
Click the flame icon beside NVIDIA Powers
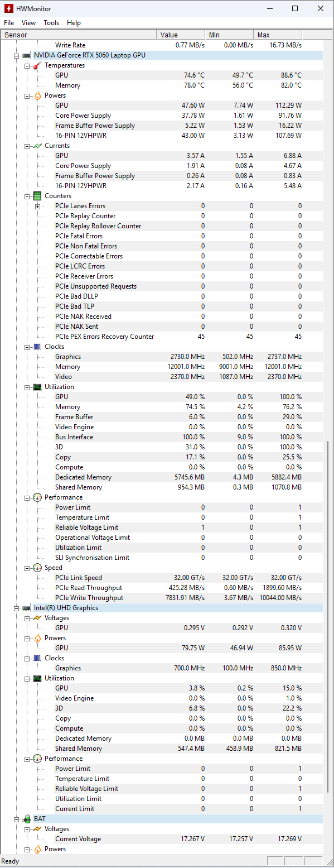[37, 95]
